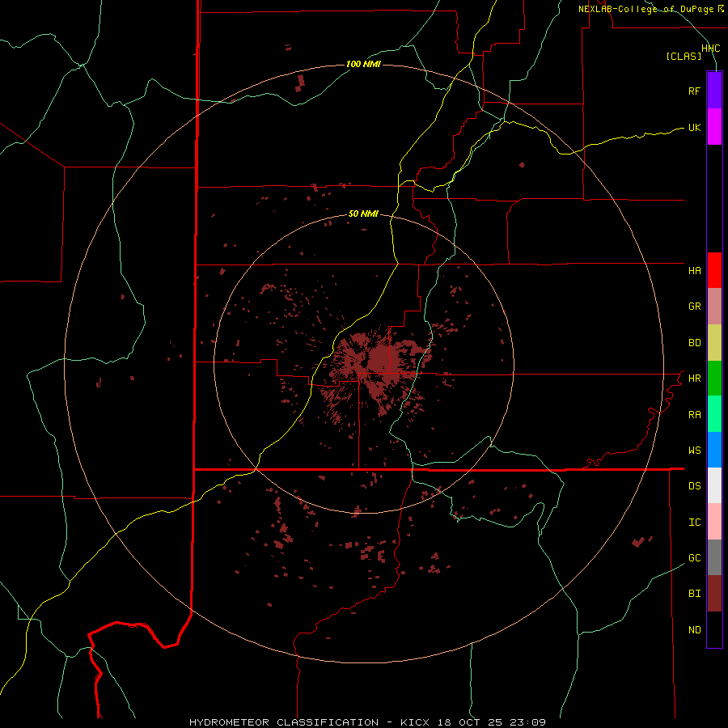
Task: Click the ND black legend swatch
Action: (x=714, y=629)
